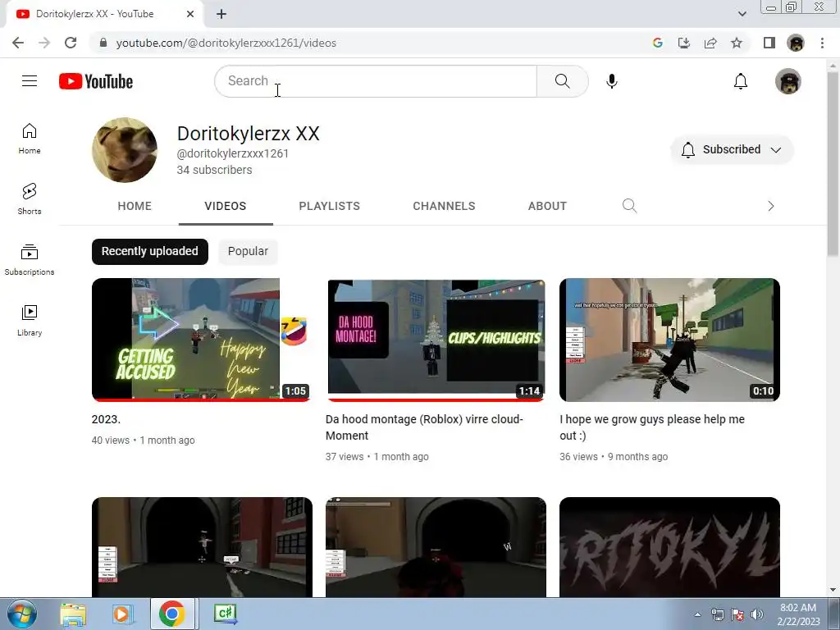
Task: Click the YouTube logo
Action: click(x=96, y=81)
